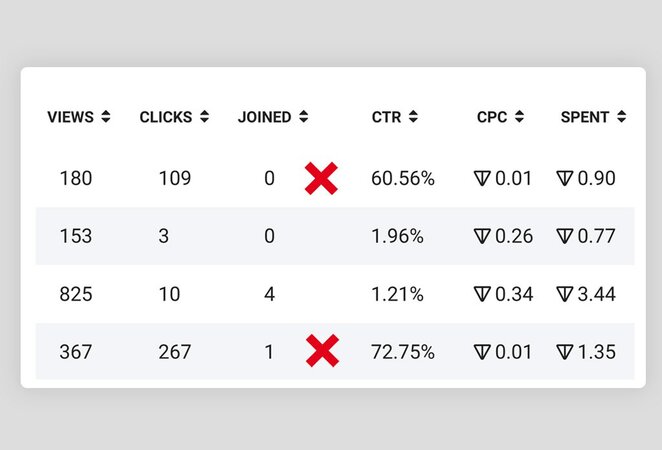This screenshot has width=662, height=450.
Task: Click the VIEWS column header label
Action: click(x=70, y=117)
